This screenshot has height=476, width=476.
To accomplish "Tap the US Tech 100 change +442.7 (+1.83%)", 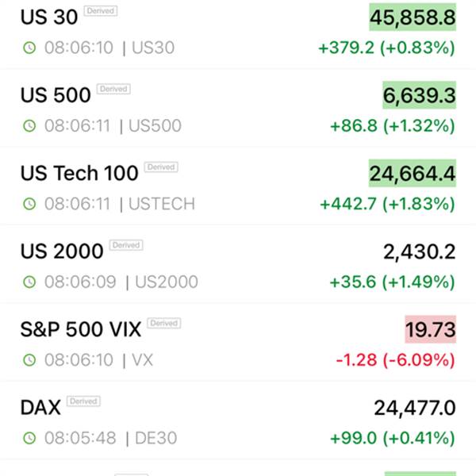I will (387, 204).
